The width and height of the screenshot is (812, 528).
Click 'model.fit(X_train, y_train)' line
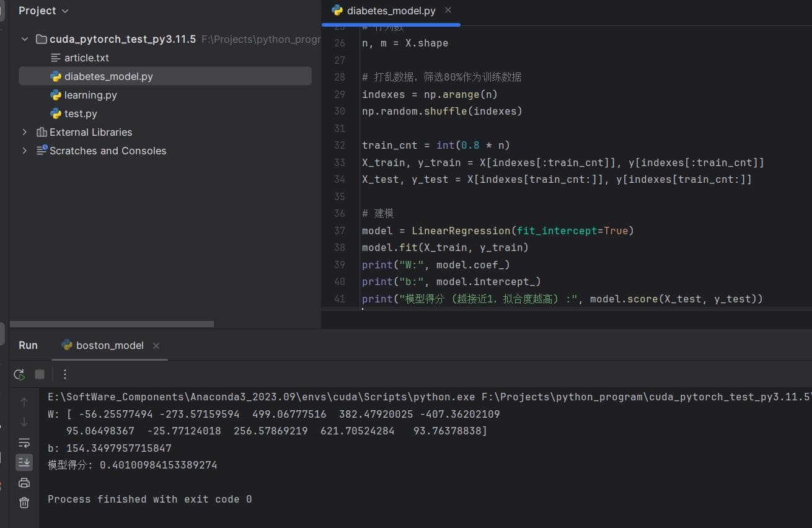[445, 247]
